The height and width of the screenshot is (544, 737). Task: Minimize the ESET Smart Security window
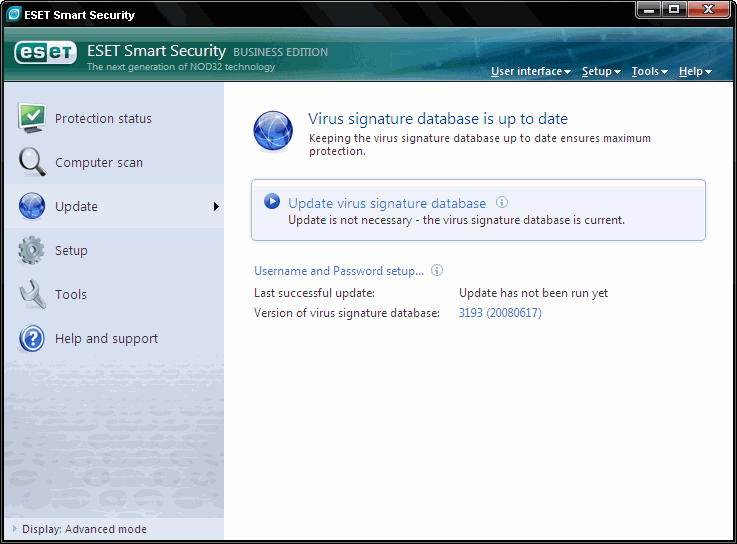point(649,9)
